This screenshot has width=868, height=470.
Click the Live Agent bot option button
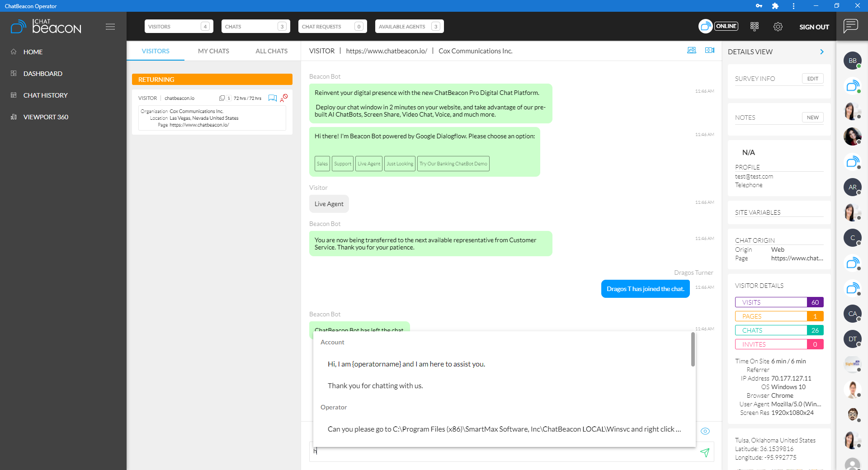[x=369, y=164]
